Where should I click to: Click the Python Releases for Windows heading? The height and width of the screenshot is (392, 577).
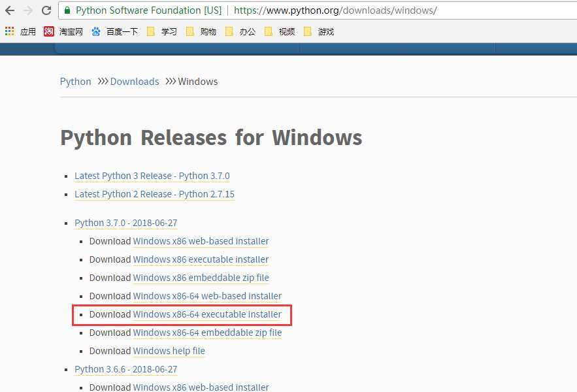tap(211, 138)
